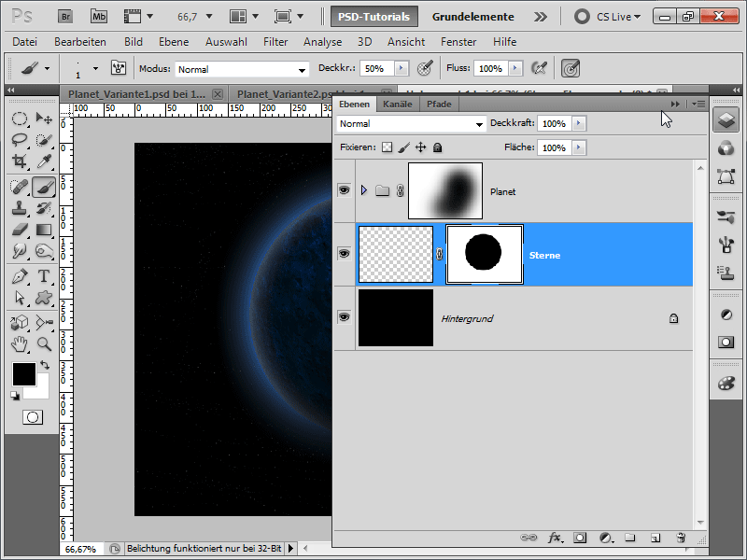Select the 3D Camera tool

(x=44, y=322)
